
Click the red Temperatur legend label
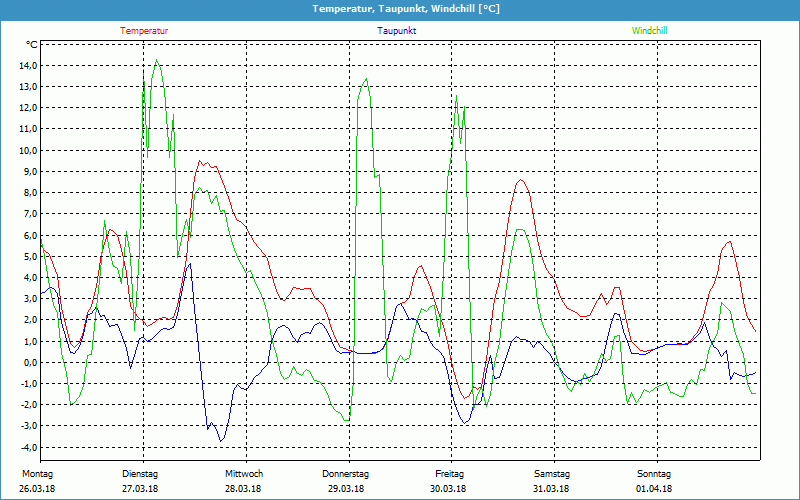(x=144, y=31)
